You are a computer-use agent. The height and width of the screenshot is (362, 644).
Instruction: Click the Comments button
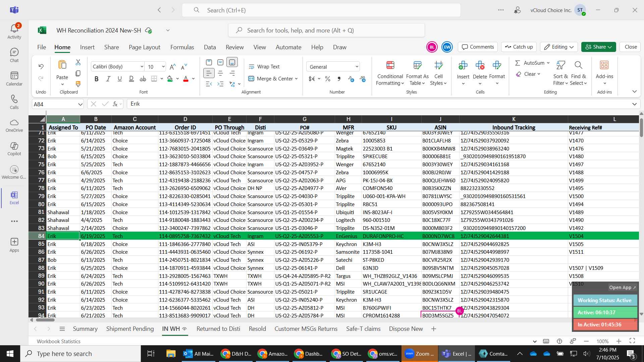(478, 47)
